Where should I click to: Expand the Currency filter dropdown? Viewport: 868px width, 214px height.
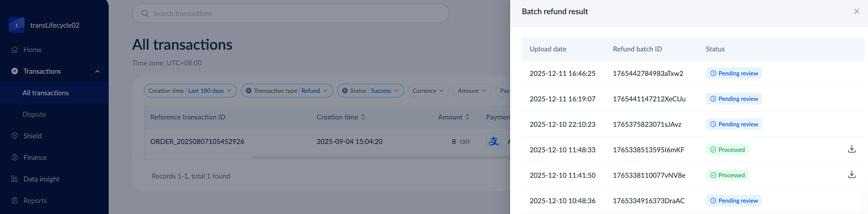pyautogui.click(x=428, y=91)
